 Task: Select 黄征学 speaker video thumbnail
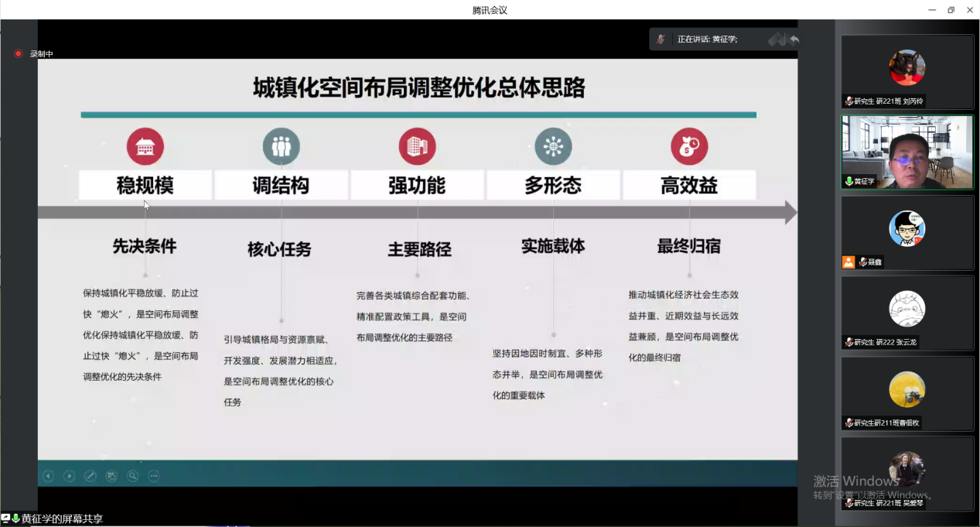tap(907, 152)
